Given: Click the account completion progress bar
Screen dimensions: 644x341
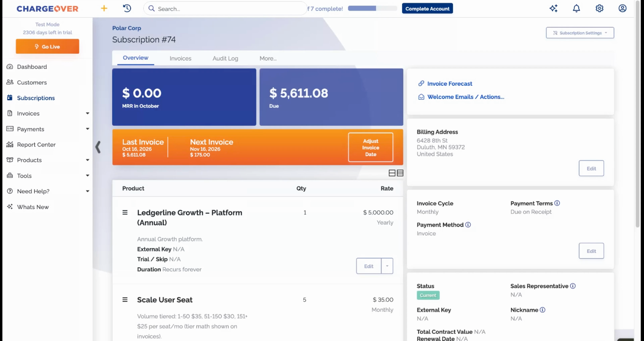Looking at the screenshot, I should pos(372,9).
